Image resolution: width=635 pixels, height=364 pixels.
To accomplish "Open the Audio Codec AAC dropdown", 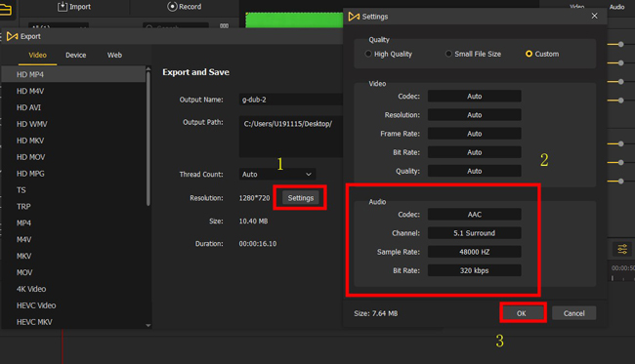I will tap(474, 215).
